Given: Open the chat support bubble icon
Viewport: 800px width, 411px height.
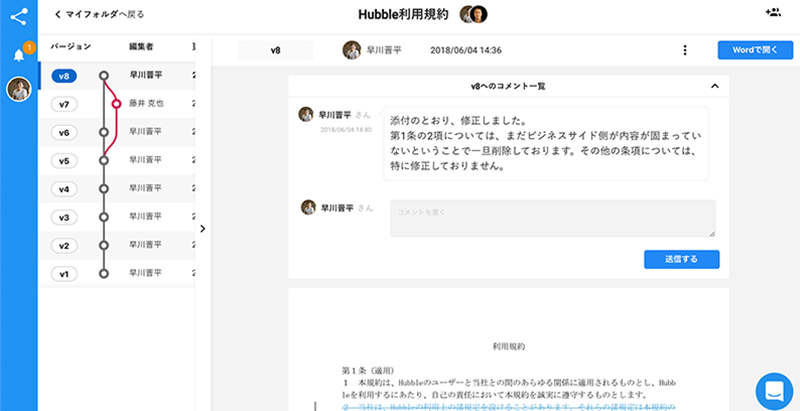Looking at the screenshot, I should [x=774, y=392].
